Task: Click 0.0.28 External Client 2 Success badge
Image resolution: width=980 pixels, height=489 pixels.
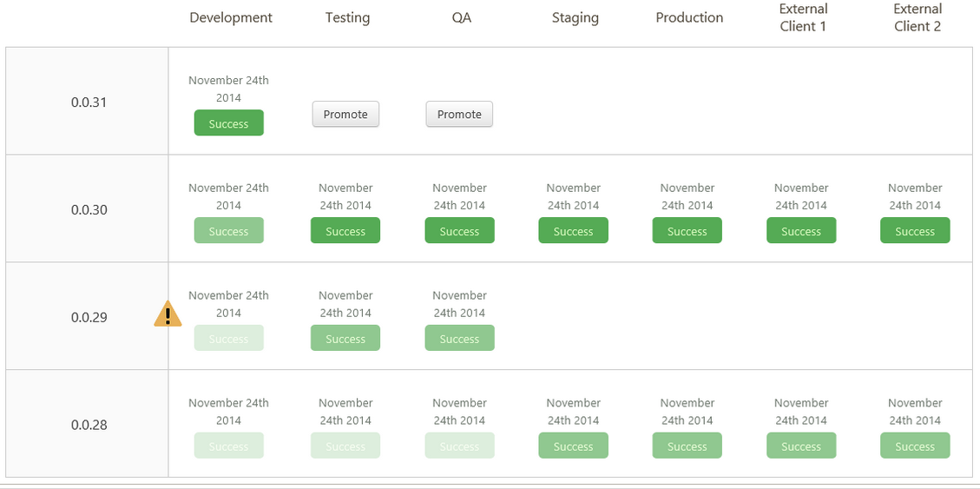Action: (915, 446)
